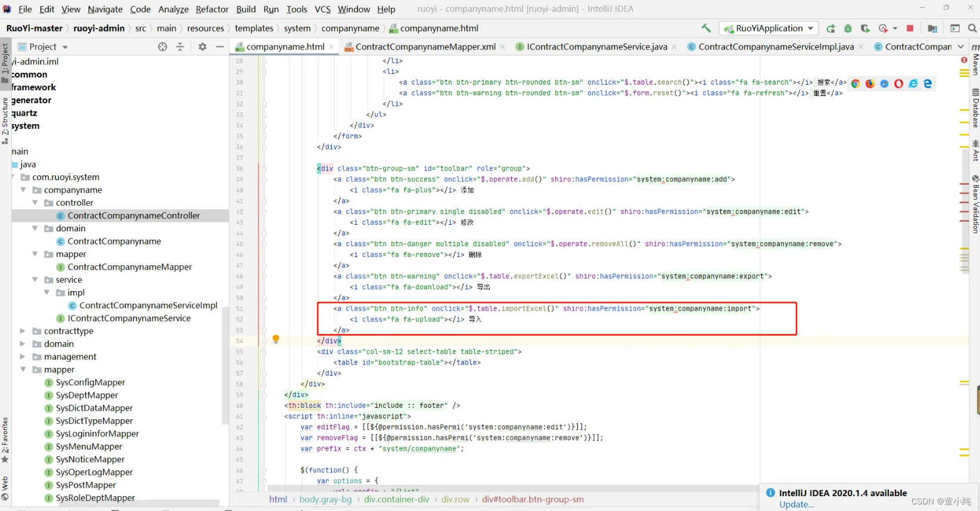Fold code at line 38 gutter marker

pos(264,169)
